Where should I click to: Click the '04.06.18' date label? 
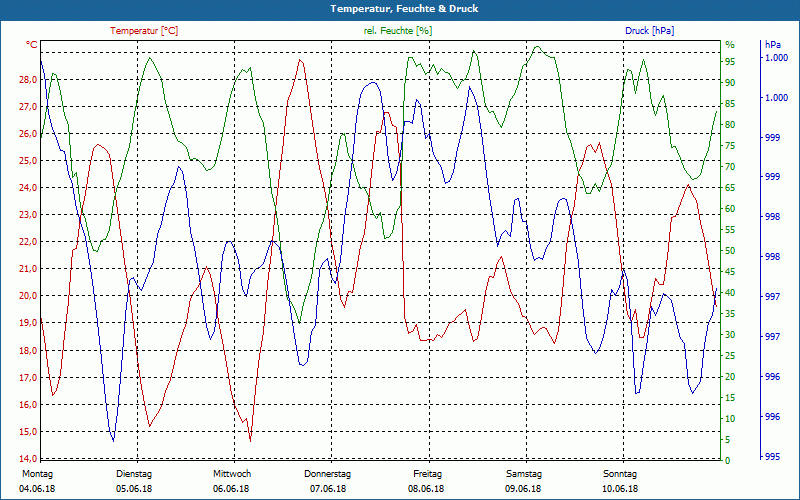pyautogui.click(x=37, y=489)
